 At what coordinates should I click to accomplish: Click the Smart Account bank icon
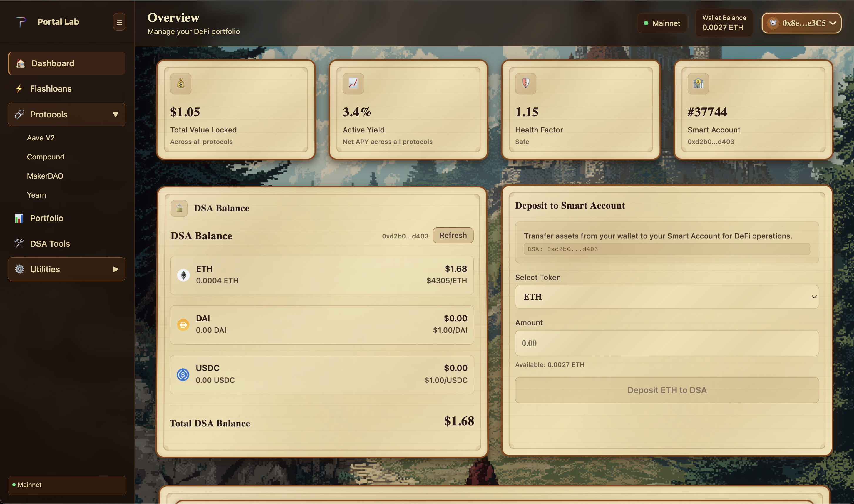pos(698,83)
